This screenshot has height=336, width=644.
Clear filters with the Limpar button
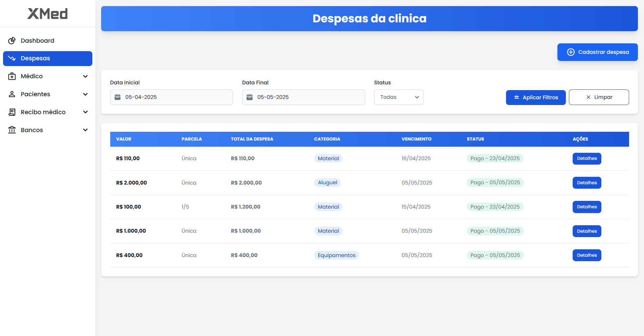(x=599, y=97)
